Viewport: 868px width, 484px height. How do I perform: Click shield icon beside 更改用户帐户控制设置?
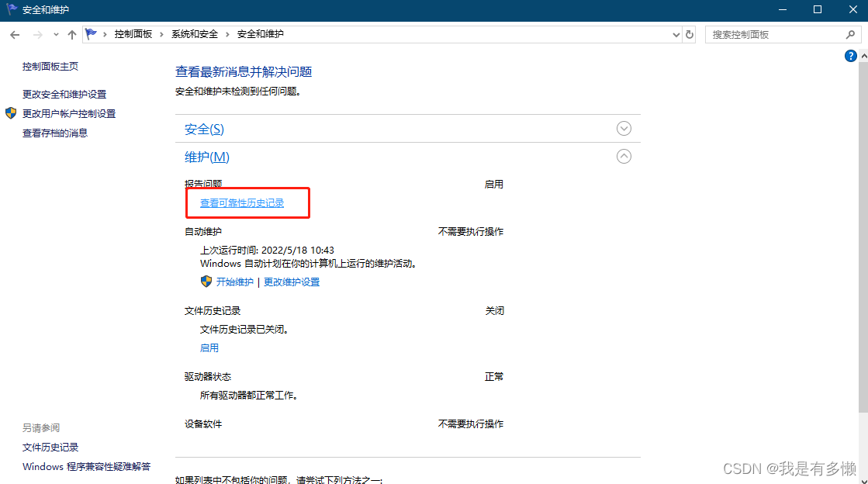point(11,113)
